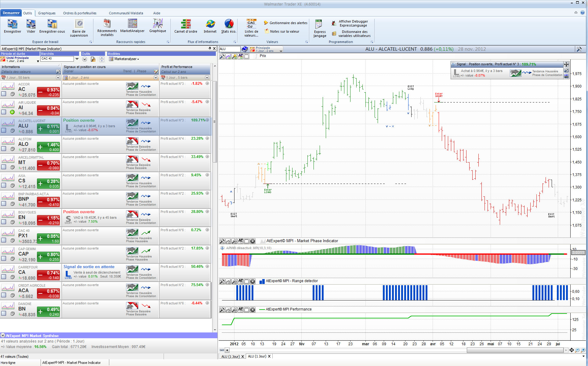Expand the 1 Jour, 50 bars dropdown
This screenshot has width=588, height=366.
coord(58,78)
